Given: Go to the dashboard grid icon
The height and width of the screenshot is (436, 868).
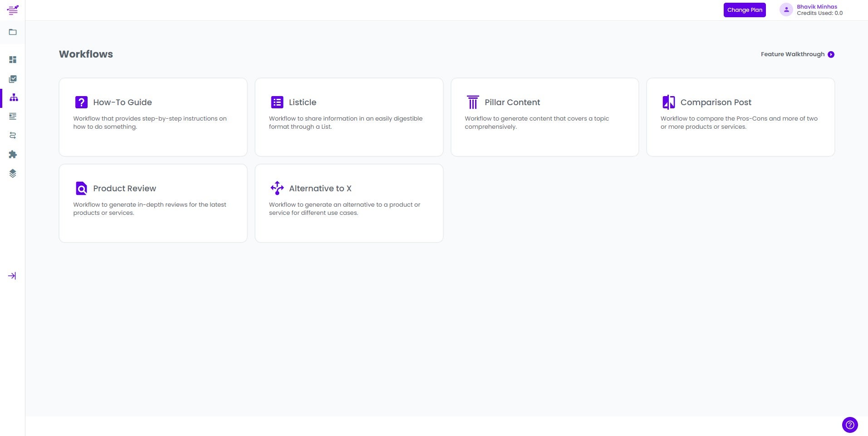Looking at the screenshot, I should (x=13, y=60).
